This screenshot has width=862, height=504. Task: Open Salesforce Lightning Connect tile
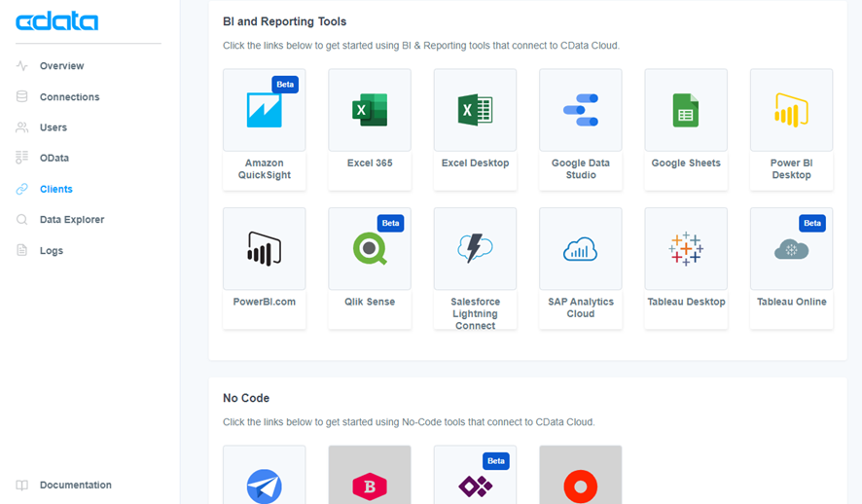[475, 269]
